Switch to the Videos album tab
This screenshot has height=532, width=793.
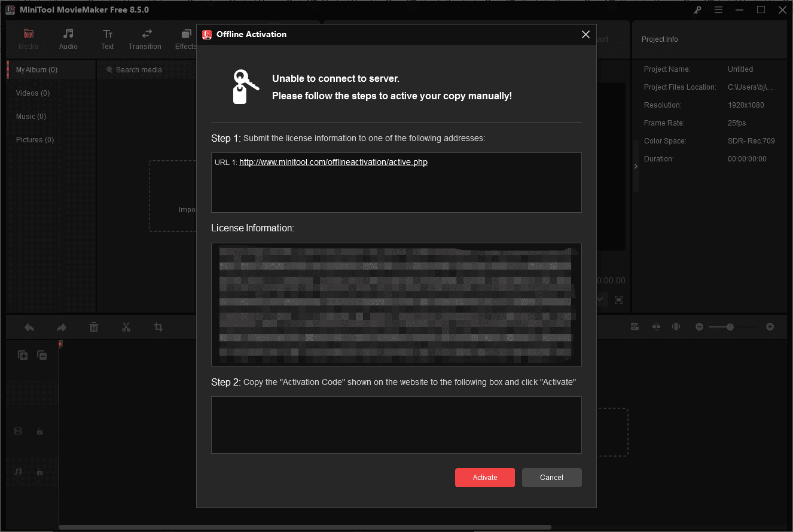pos(32,93)
